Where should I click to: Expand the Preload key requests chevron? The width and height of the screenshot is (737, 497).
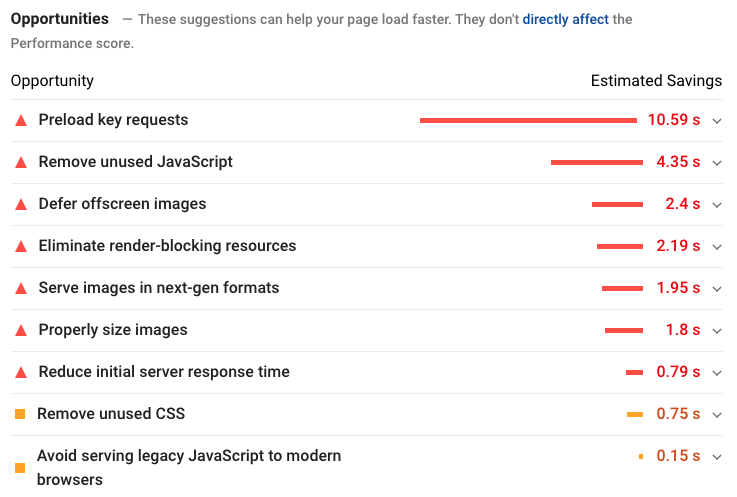(717, 121)
